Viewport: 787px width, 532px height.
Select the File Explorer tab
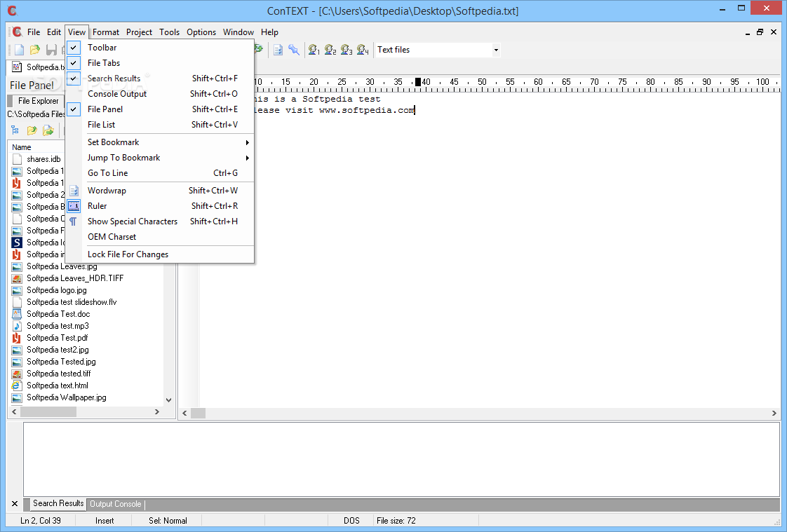pos(38,101)
